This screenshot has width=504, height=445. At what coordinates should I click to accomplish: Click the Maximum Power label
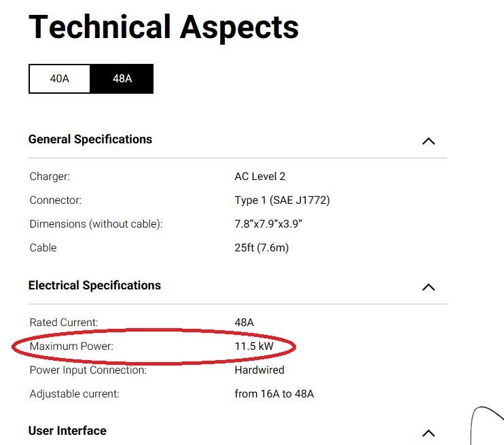pyautogui.click(x=71, y=346)
